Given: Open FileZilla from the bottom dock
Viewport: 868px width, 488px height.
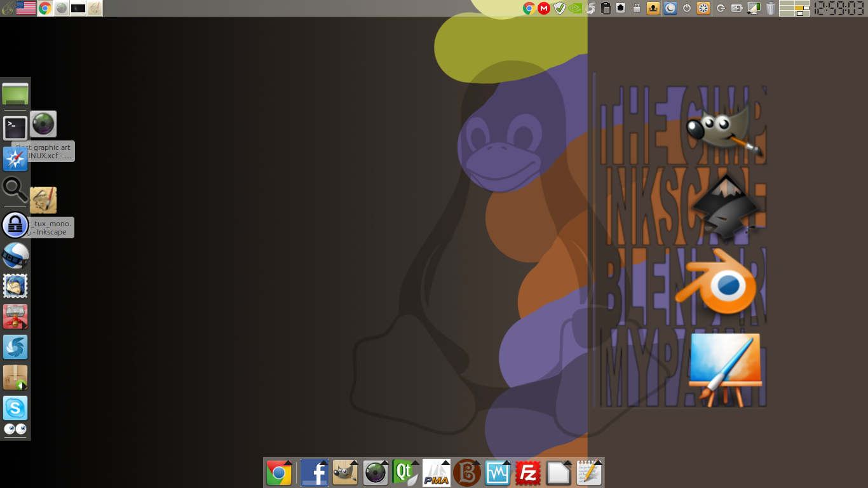Looking at the screenshot, I should [x=528, y=473].
